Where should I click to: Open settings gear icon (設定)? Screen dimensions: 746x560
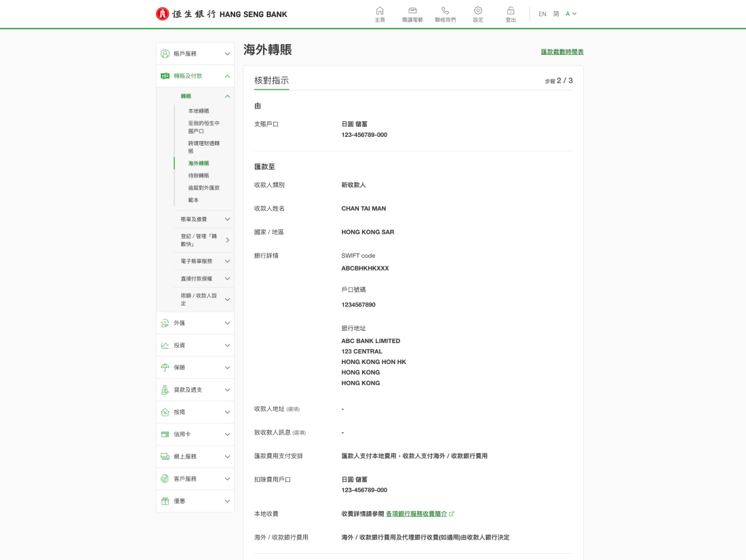click(477, 11)
